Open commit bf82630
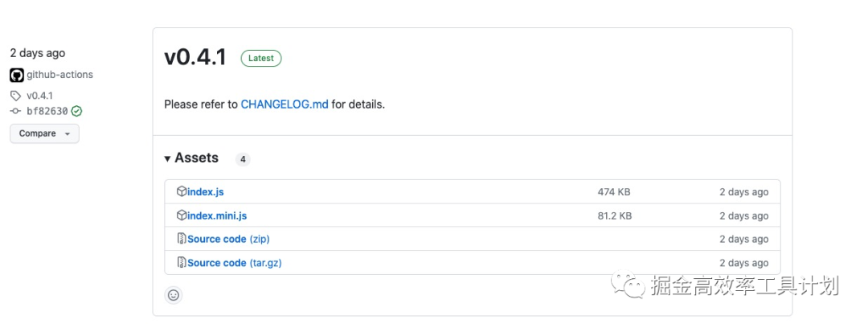The width and height of the screenshot is (868, 324). click(47, 112)
